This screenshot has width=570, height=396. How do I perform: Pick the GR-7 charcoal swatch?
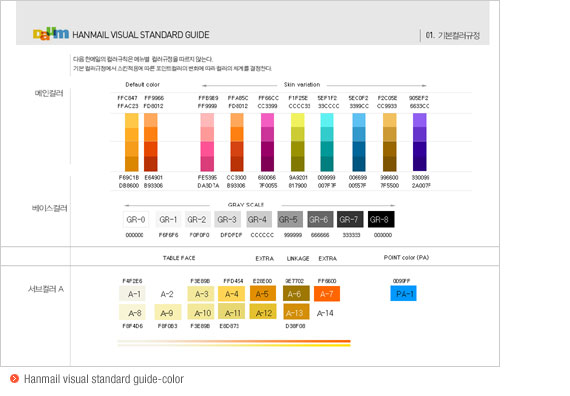[350, 219]
